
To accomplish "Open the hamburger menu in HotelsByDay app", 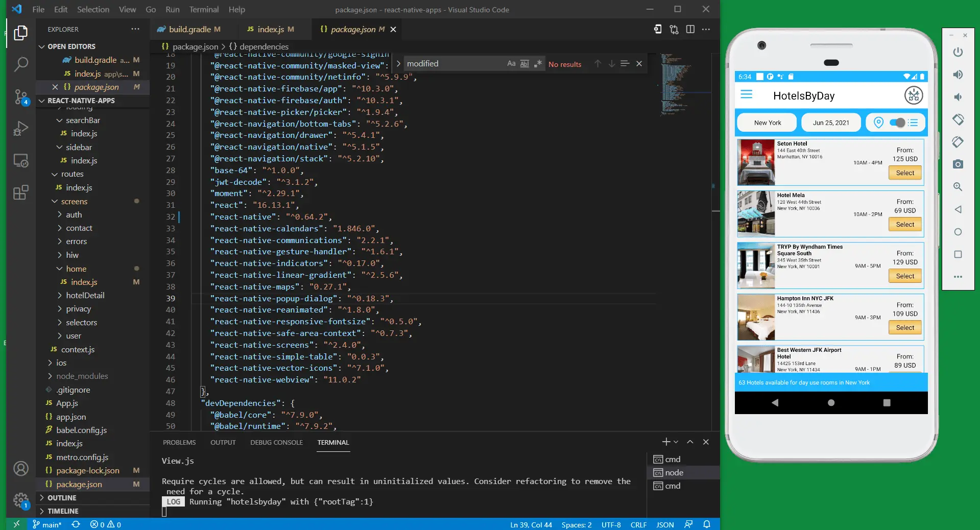I will coord(746,95).
